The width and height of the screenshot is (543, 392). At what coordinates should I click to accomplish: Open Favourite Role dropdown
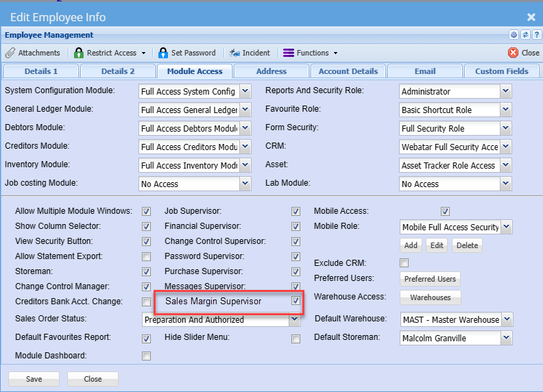[x=505, y=110]
